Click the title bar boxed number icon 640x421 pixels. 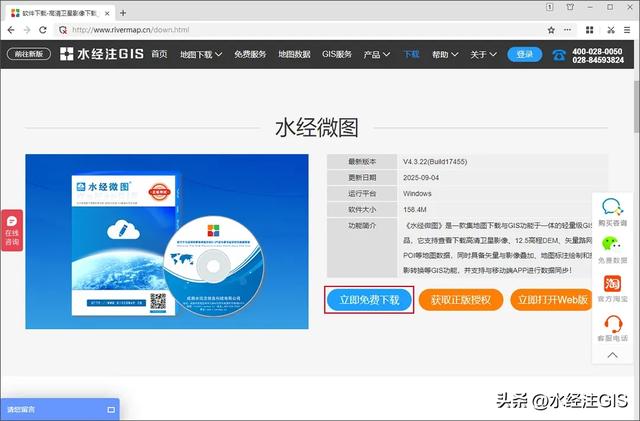[549, 7]
